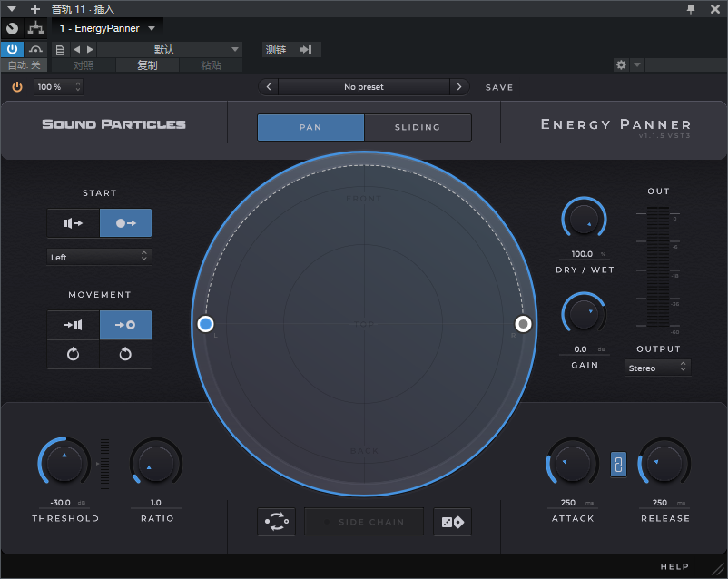Select the next preset arrow
The height and width of the screenshot is (579, 728).
459,87
